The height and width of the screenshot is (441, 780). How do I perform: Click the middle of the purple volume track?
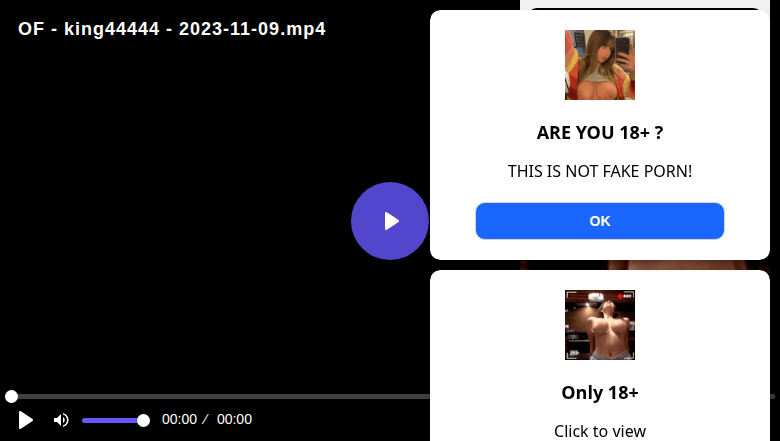(x=112, y=421)
